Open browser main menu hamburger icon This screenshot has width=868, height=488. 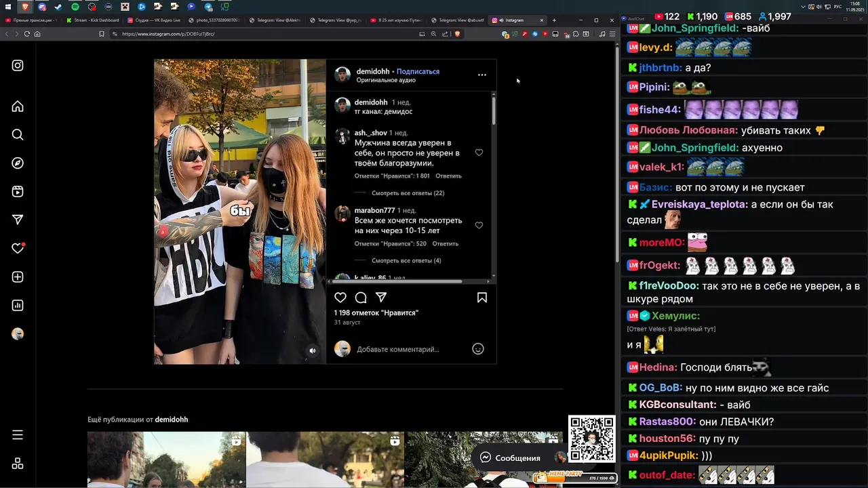(x=612, y=34)
